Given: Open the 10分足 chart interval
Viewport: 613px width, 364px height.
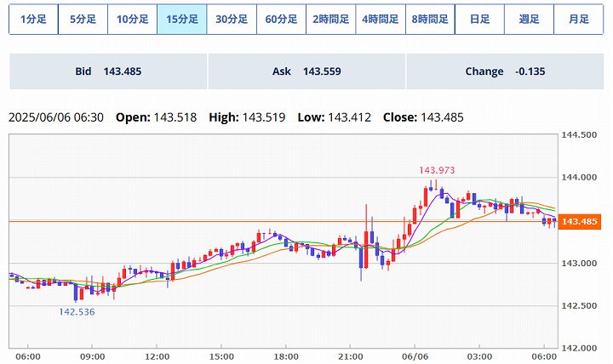Looking at the screenshot, I should (x=132, y=19).
